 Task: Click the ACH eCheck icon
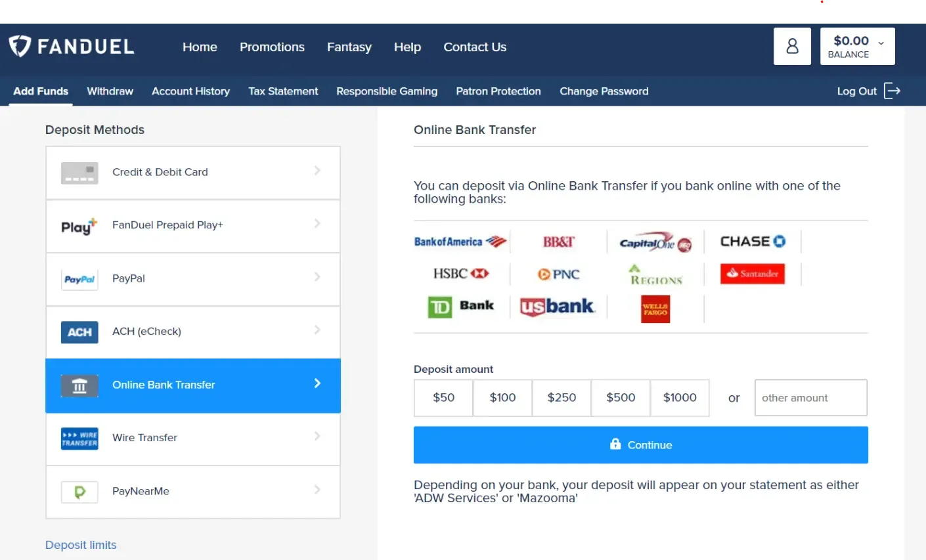[x=79, y=332]
